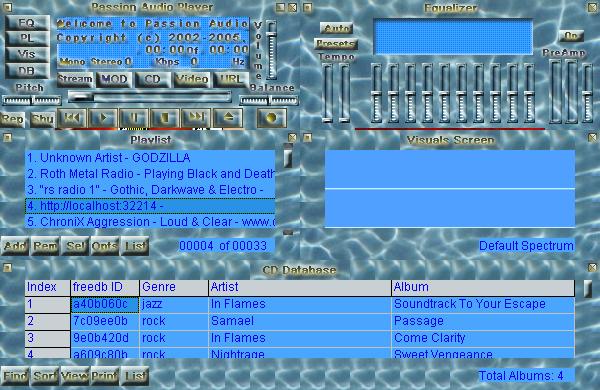Adjust the vertical Volume slider

(271, 50)
